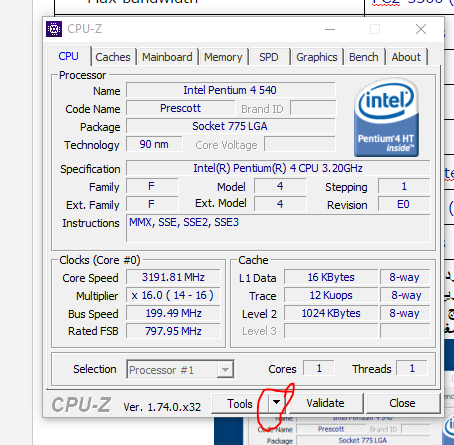
Task: Click the Threads count field
Action: click(412, 368)
